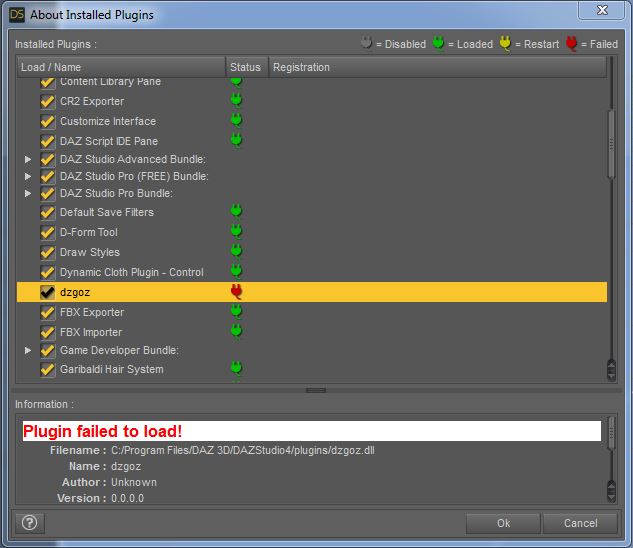Toggle the DAZ Studio Advanced Bundle checkbox

point(48,159)
